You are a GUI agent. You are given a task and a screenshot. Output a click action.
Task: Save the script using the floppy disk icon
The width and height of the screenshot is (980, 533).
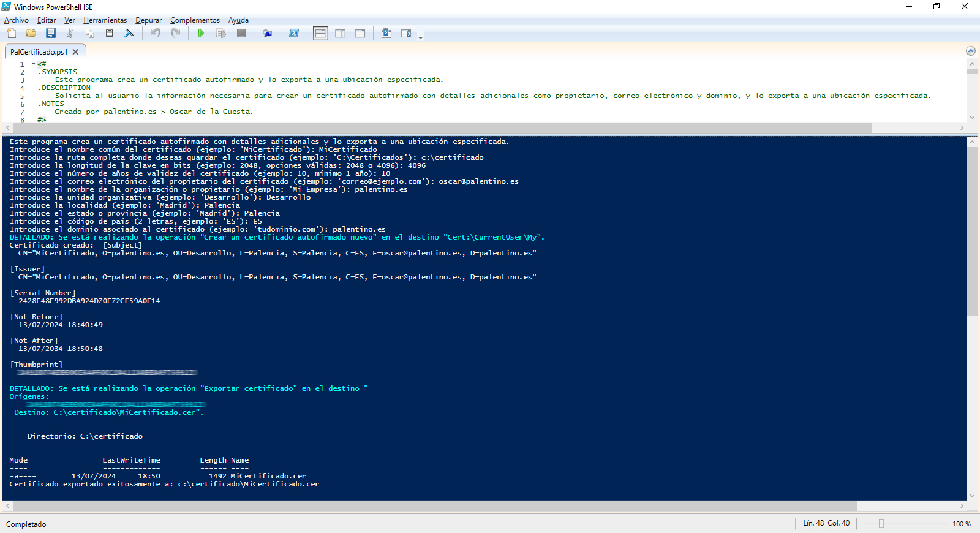(x=51, y=33)
